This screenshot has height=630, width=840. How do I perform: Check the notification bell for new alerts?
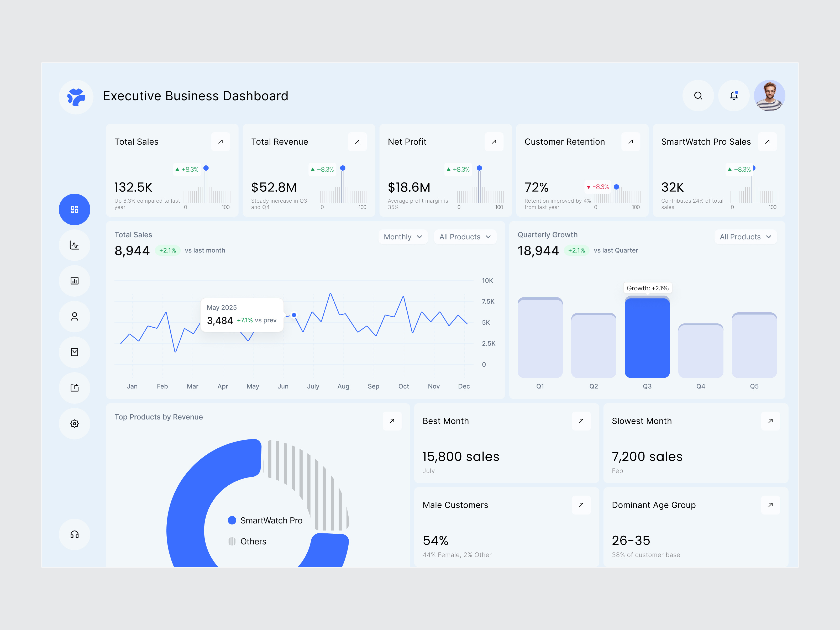click(734, 96)
